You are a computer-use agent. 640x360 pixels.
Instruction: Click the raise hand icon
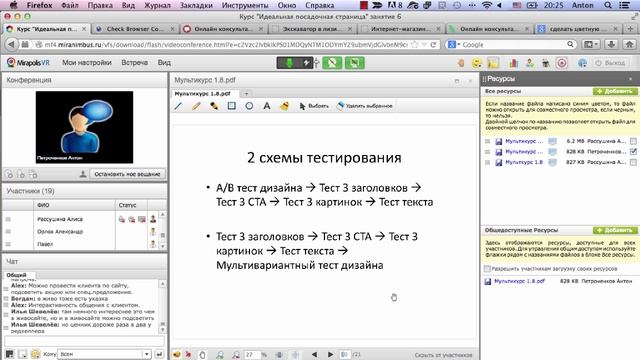pos(461,63)
